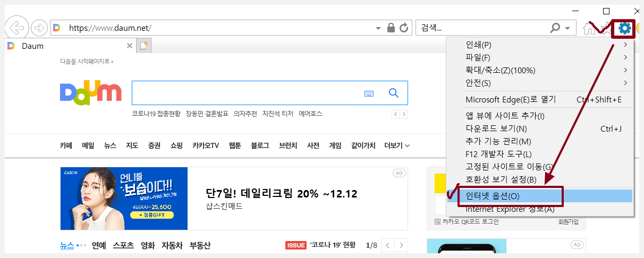Open F12 개발자 도구(L)
This screenshot has height=258, width=644.
click(x=540, y=154)
